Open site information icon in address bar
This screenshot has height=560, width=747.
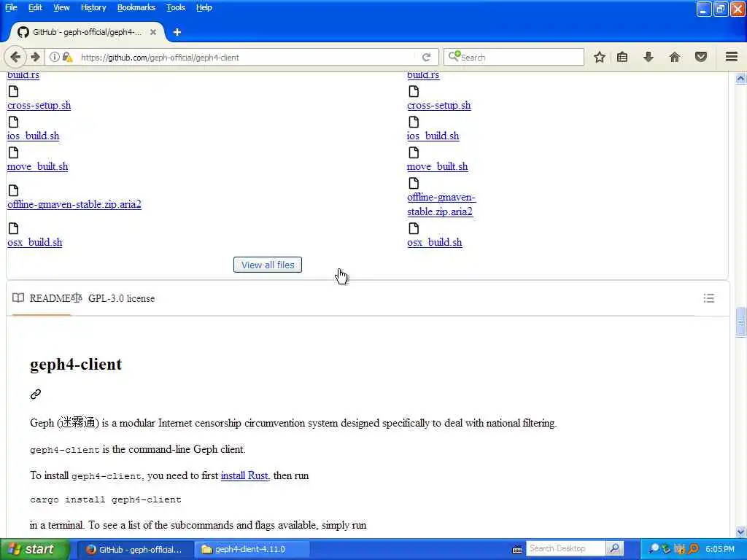55,57
